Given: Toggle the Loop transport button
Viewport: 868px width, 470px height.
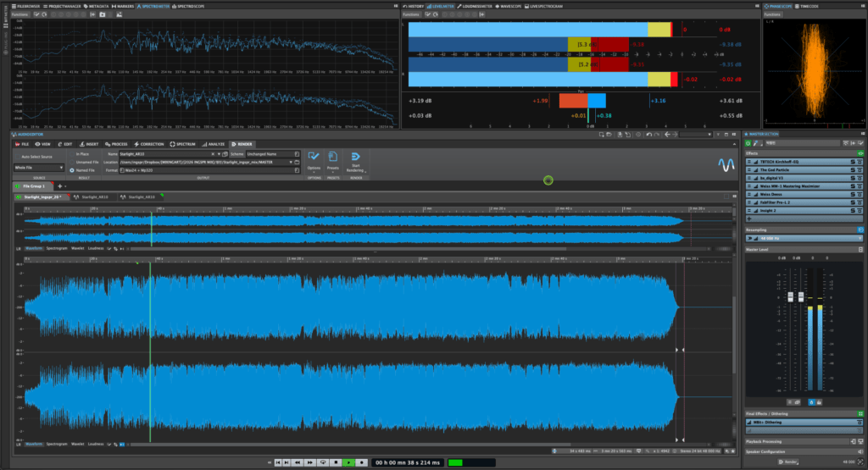Looking at the screenshot, I should 323,462.
